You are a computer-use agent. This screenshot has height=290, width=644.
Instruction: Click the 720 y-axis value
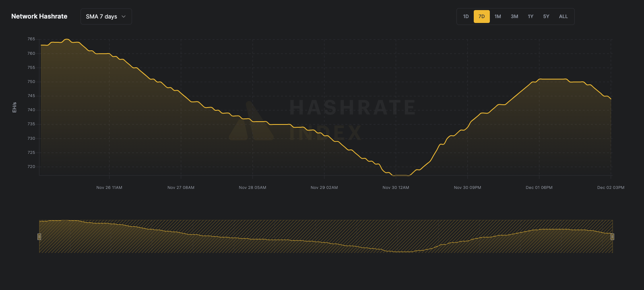click(31, 167)
